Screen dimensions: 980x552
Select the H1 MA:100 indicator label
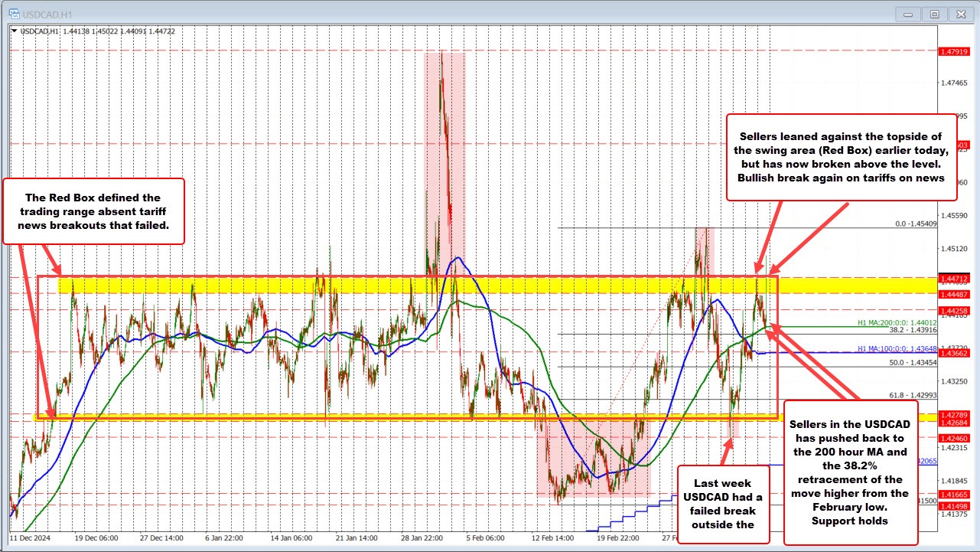(895, 348)
